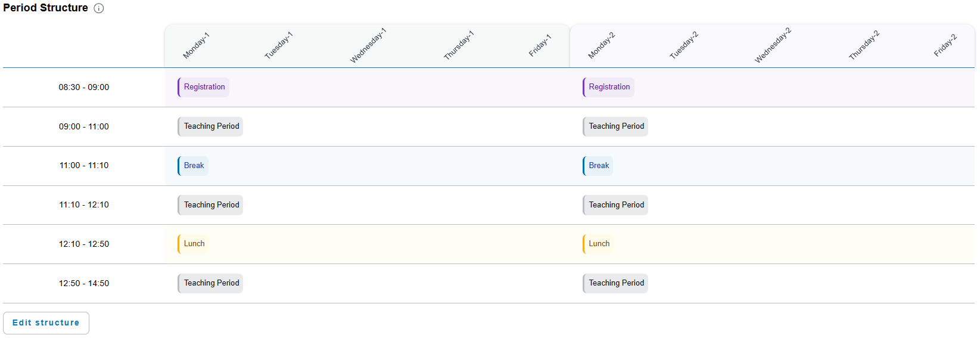
Task: Click the 12:50 - 14:50 time label
Action: coord(84,283)
